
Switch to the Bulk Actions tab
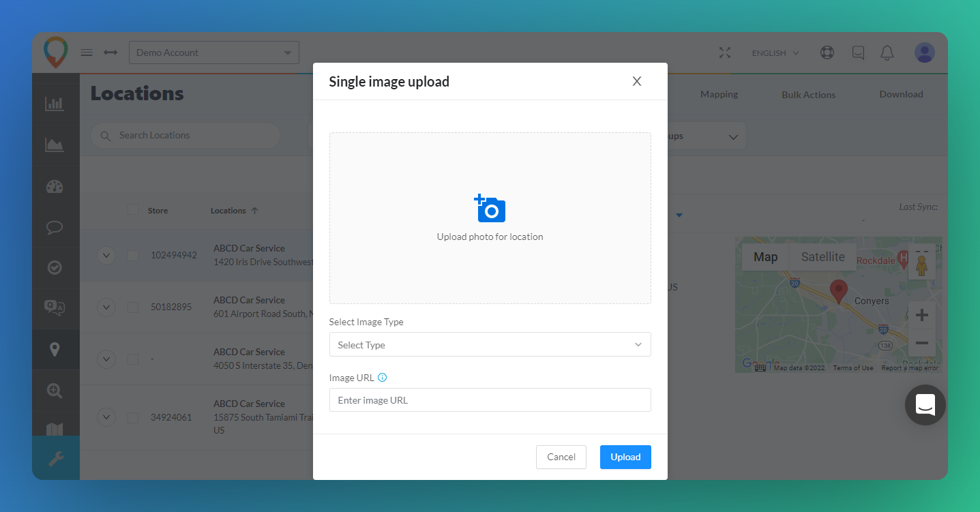point(808,95)
